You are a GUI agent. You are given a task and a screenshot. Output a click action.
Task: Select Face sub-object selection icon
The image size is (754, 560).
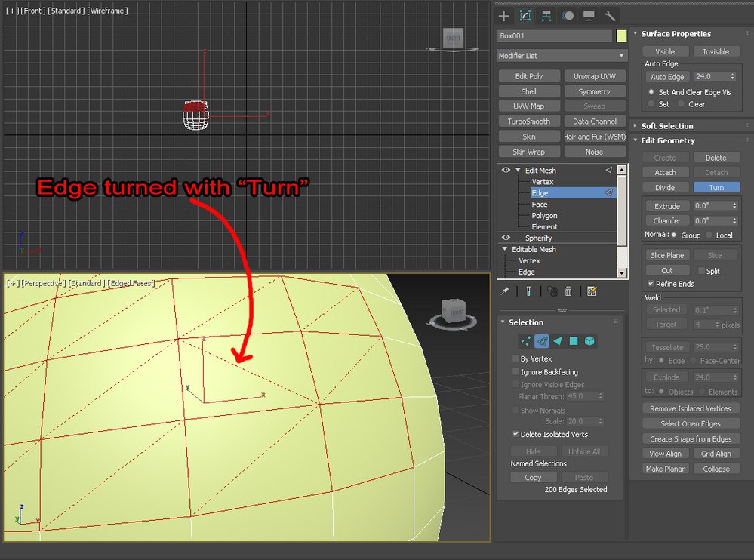pos(558,341)
